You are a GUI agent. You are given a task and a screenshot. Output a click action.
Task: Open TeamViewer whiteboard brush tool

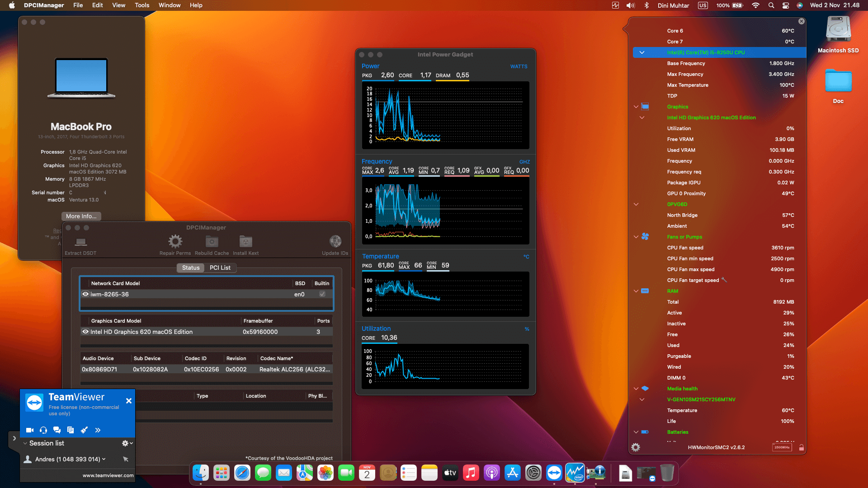point(84,430)
